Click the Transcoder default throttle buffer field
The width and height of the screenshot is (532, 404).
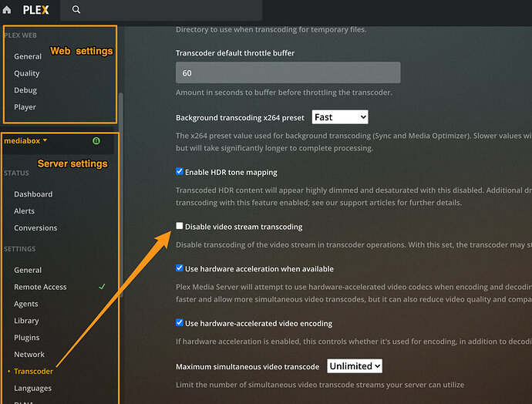coord(288,72)
